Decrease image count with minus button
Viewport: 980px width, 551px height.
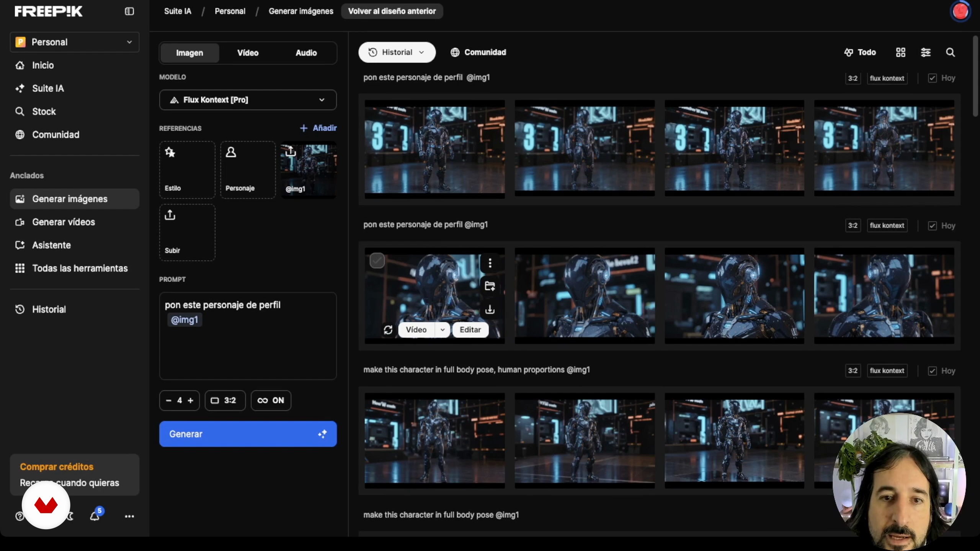click(x=168, y=400)
